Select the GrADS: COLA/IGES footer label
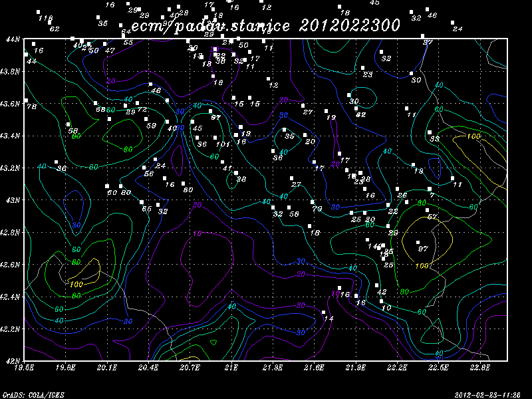The width and height of the screenshot is (532, 399). [x=33, y=395]
